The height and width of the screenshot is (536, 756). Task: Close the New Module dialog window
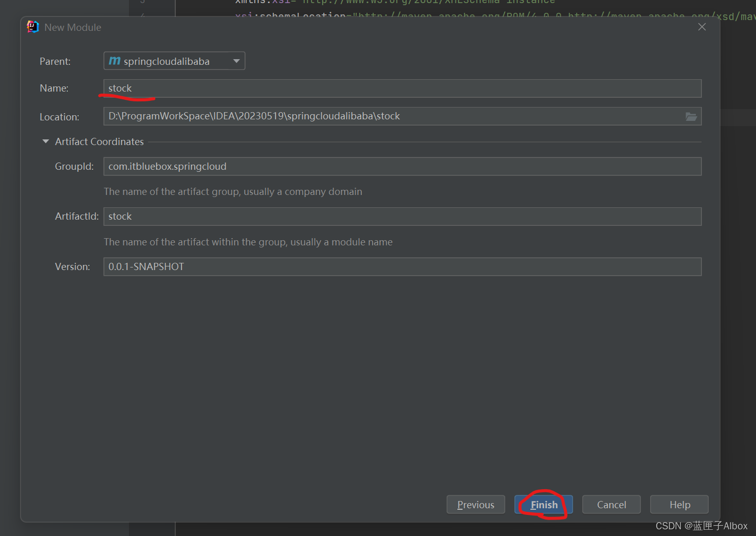pyautogui.click(x=702, y=27)
